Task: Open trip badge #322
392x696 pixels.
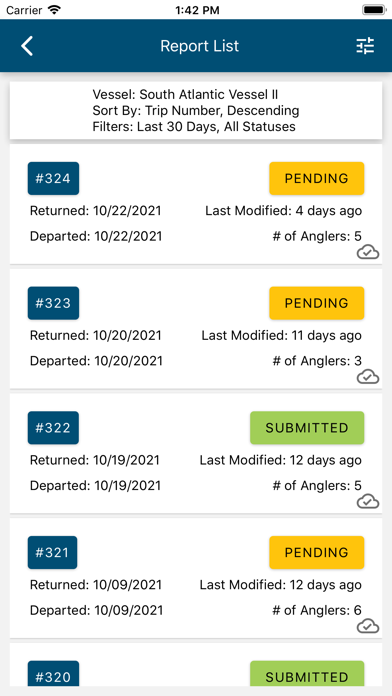Action: [x=53, y=428]
